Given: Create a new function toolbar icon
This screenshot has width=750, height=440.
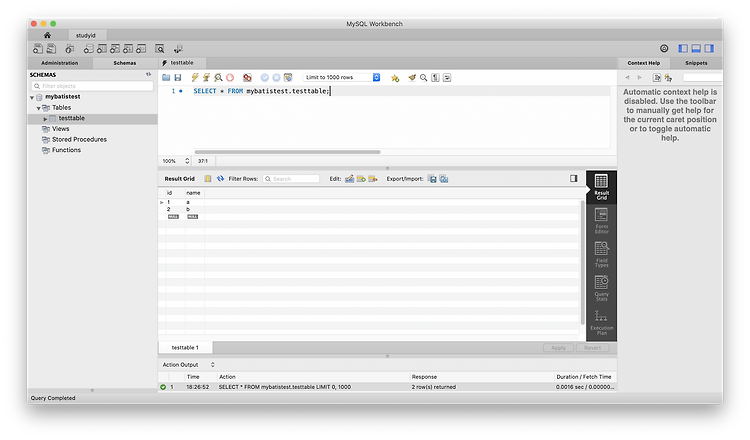Looking at the screenshot, I should point(141,49).
